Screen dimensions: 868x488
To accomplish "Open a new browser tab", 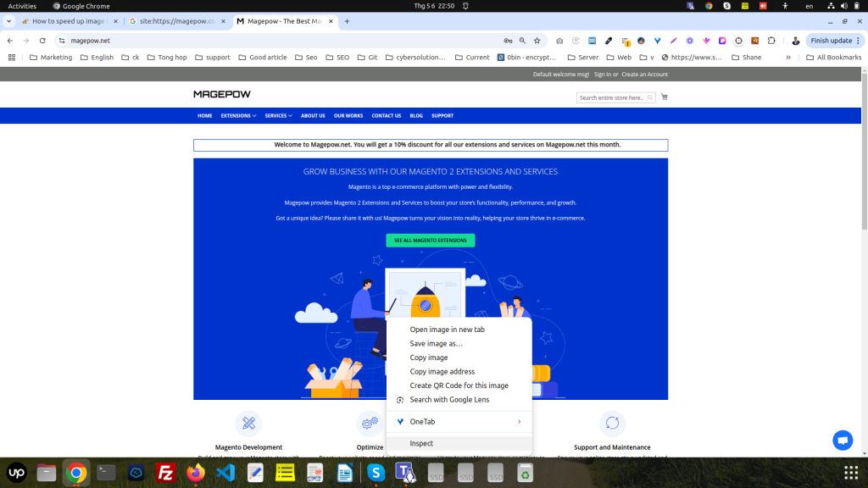I will point(347,21).
